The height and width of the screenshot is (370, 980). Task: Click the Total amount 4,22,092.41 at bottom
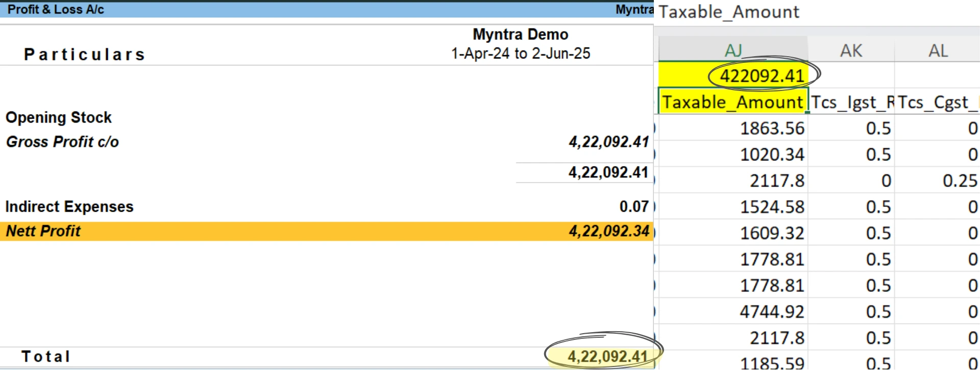pyautogui.click(x=607, y=356)
